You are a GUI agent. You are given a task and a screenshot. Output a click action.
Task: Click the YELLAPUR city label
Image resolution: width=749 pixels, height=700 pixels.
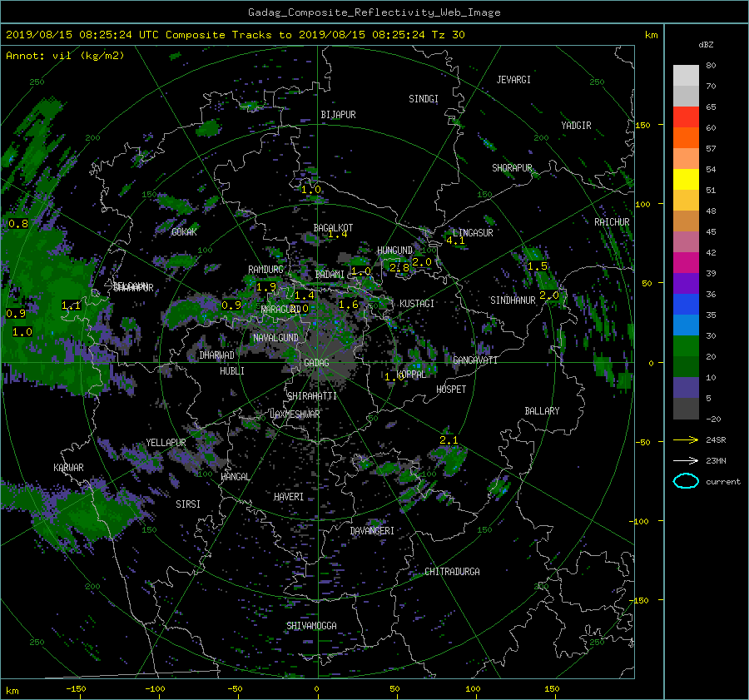pyautogui.click(x=166, y=443)
